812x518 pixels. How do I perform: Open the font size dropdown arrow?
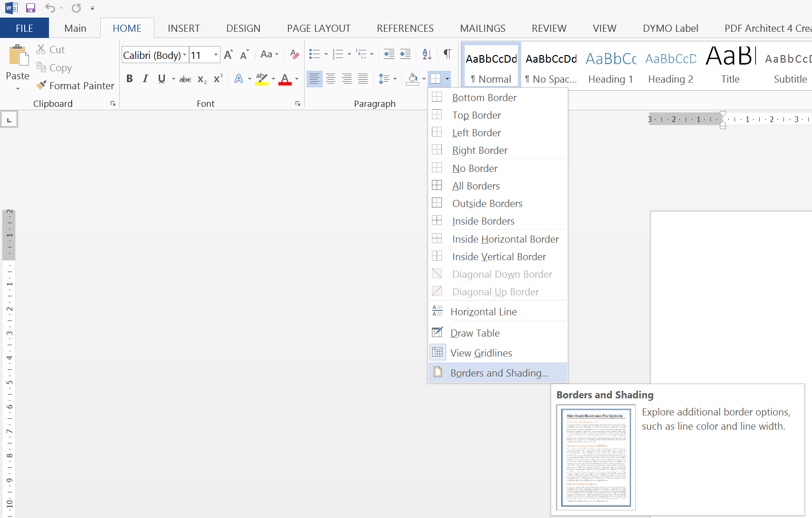(216, 55)
